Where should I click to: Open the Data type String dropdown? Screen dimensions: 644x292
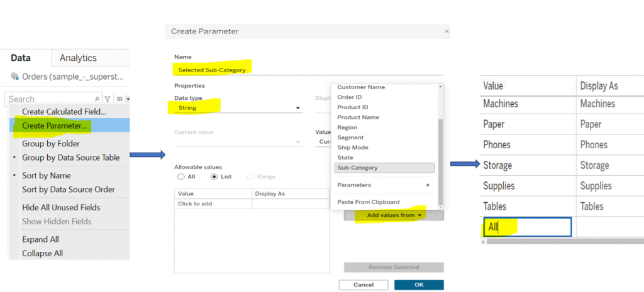point(297,108)
